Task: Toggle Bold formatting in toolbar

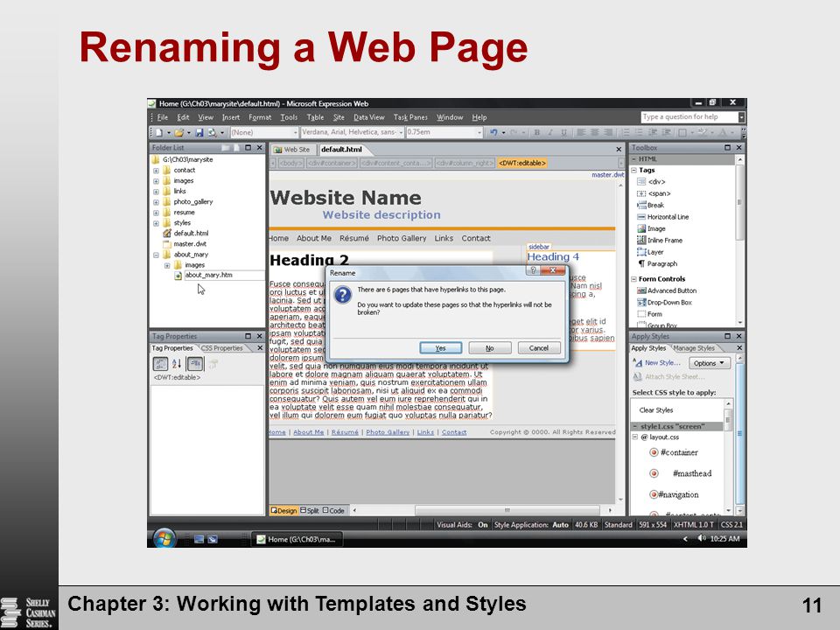Action: (x=536, y=132)
